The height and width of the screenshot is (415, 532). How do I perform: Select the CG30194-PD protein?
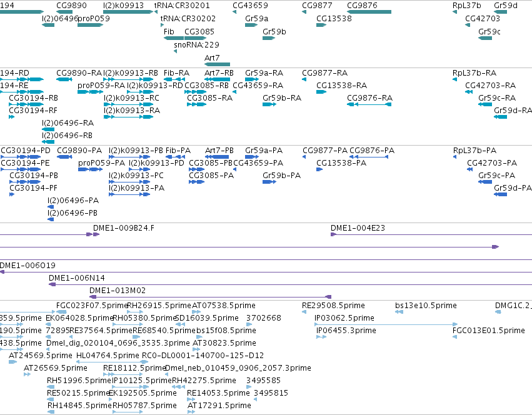[21, 157]
